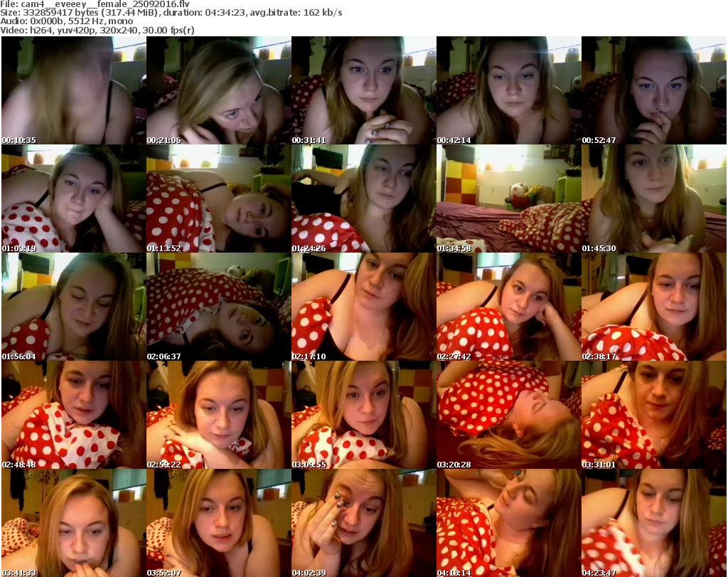Select the thumbnail timestamped 01:45:30

654,198
